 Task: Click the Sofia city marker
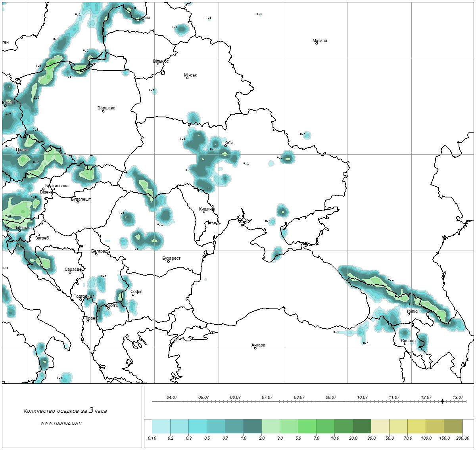point(133,295)
